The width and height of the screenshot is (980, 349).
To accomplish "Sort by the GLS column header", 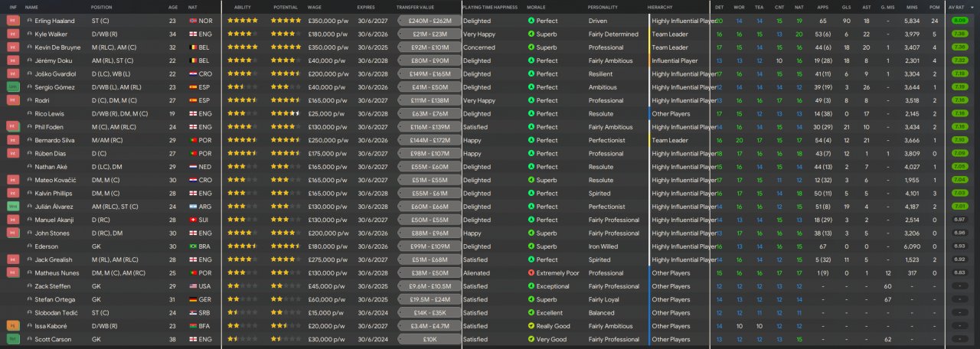I will coord(846,7).
